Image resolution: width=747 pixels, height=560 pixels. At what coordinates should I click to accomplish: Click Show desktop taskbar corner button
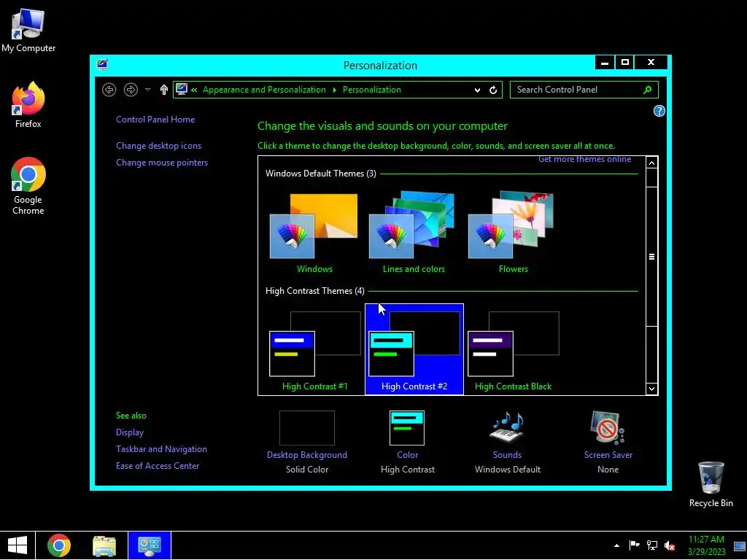click(740, 546)
